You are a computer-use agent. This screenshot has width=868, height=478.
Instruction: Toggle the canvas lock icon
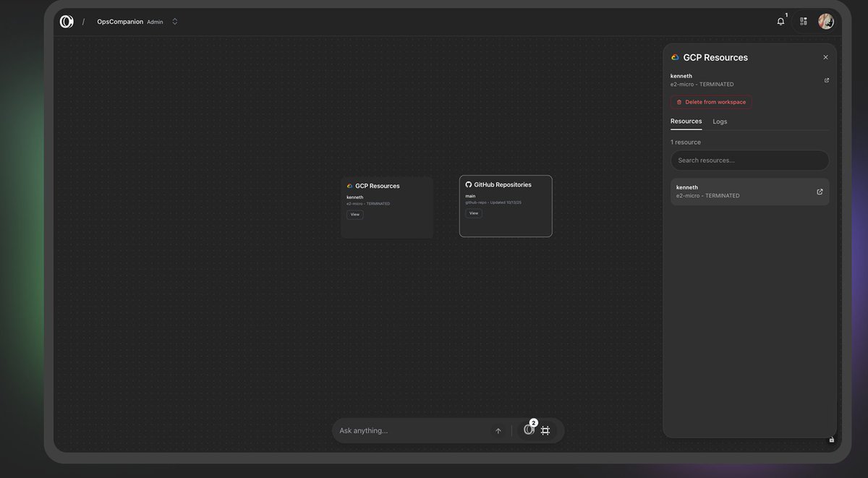832,440
